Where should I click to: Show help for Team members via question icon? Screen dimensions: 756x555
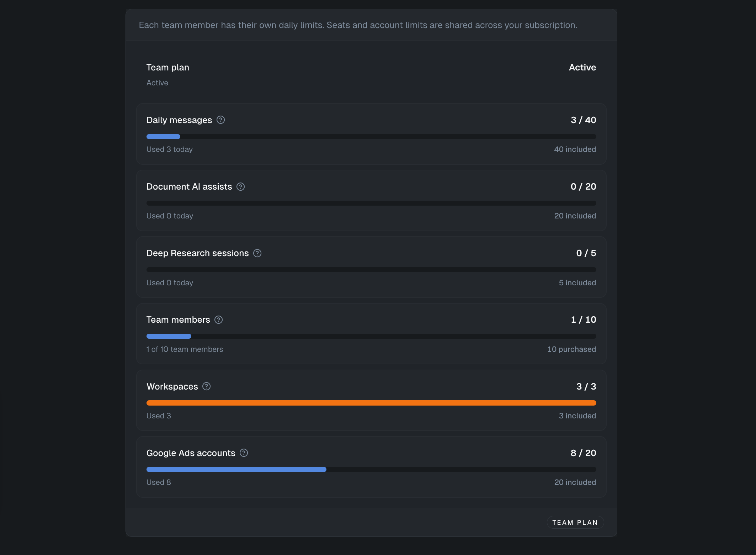[x=219, y=320]
